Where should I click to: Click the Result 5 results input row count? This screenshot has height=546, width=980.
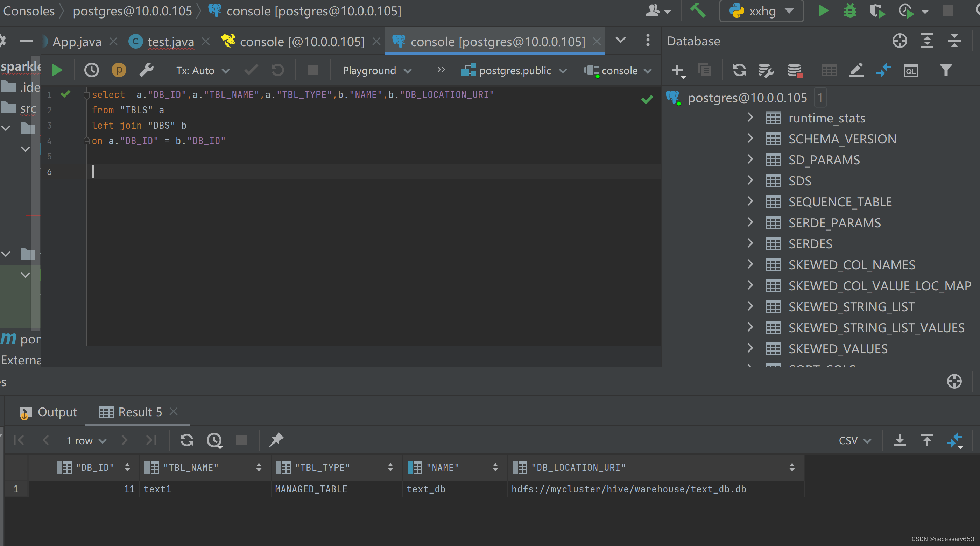click(77, 440)
